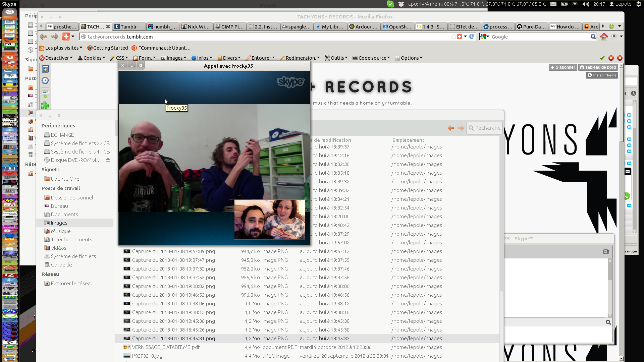This screenshot has height=362, width=644.
Task: Click the Install Theme button
Action: (x=602, y=75)
